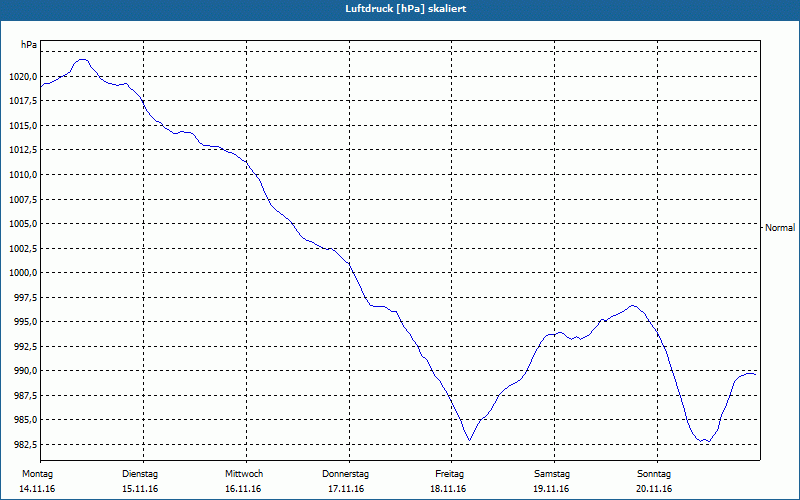Click the date 16.11.16
800x500 pixels.
[243, 489]
